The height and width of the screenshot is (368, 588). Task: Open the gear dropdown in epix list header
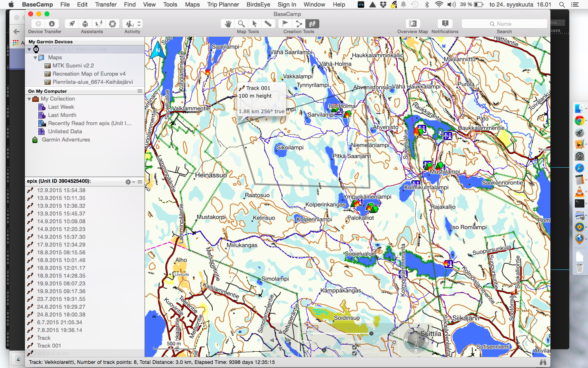[130, 182]
